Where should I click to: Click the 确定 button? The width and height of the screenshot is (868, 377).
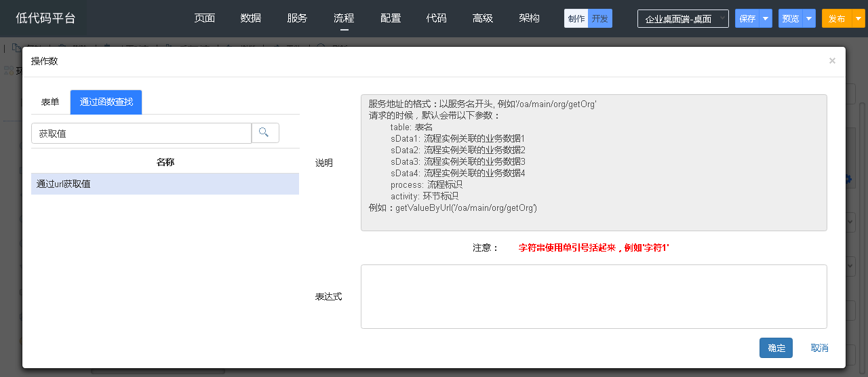[x=776, y=348]
